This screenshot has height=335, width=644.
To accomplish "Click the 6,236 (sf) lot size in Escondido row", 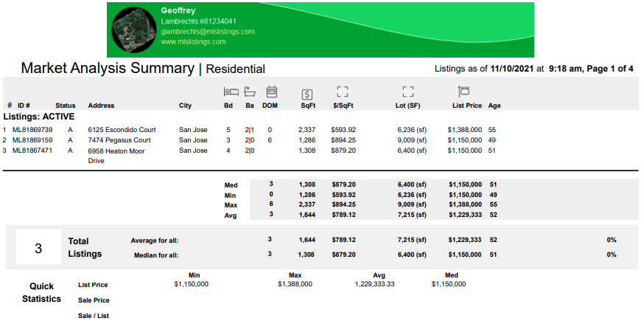I will pyautogui.click(x=412, y=130).
